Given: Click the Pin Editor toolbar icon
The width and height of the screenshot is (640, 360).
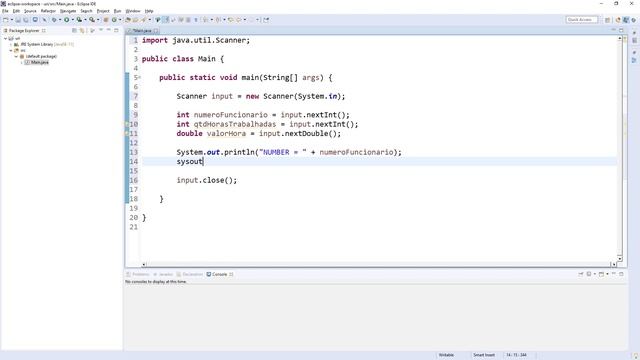Looking at the screenshot, I should [x=267, y=20].
